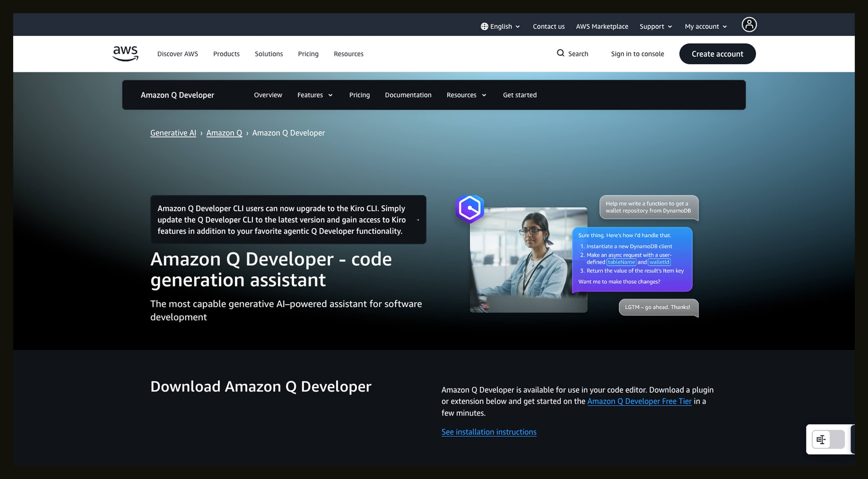Expand the My account dropdown

[706, 26]
